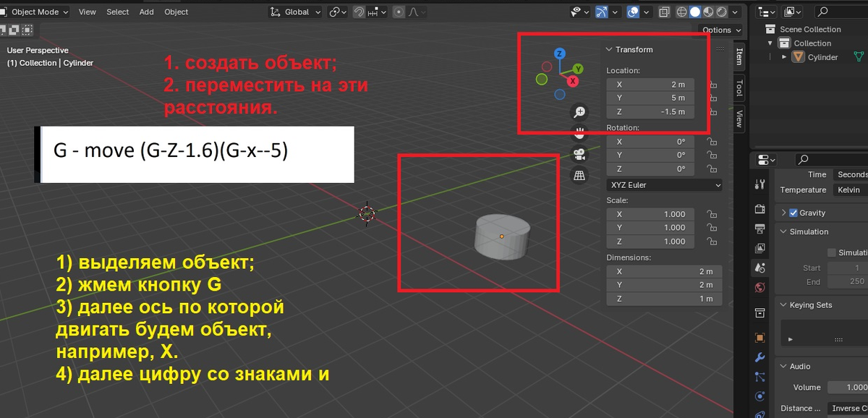Image resolution: width=868 pixels, height=418 pixels.
Task: Toggle X-ray mode
Action: click(663, 12)
